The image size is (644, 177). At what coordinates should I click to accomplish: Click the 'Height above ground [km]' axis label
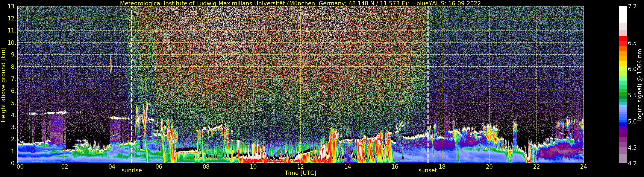point(3,85)
